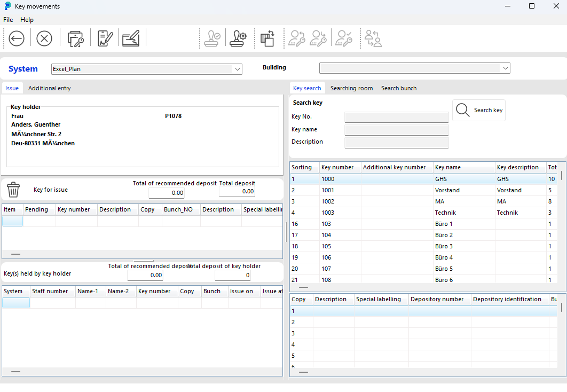This screenshot has height=392, width=567.
Task: Switch to the Additional entry tab
Action: pos(49,88)
